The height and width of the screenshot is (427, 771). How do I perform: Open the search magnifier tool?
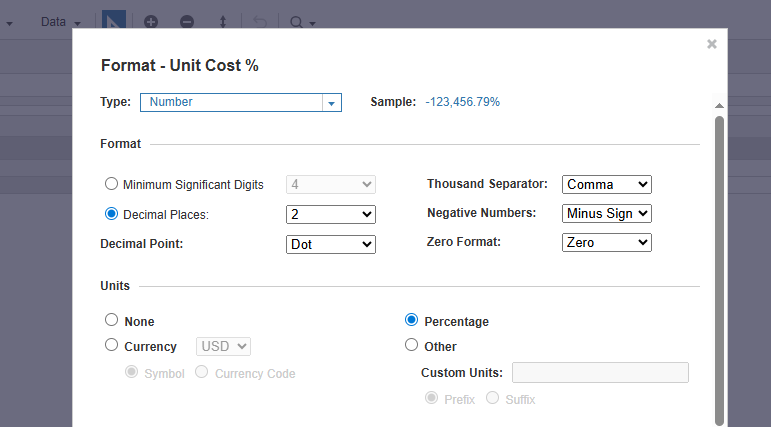pos(302,22)
